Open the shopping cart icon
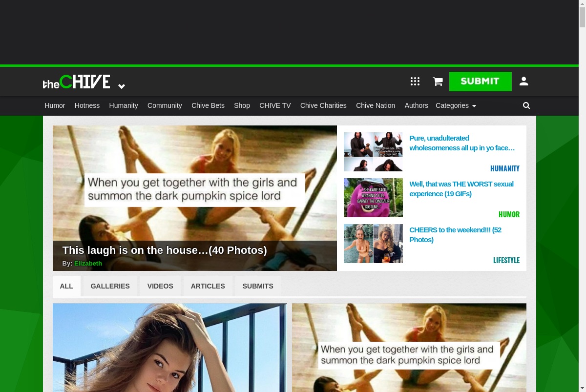 (x=438, y=82)
